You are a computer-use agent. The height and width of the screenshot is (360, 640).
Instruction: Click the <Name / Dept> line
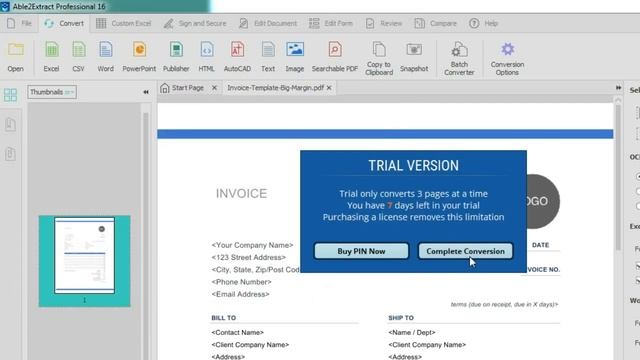click(x=412, y=332)
